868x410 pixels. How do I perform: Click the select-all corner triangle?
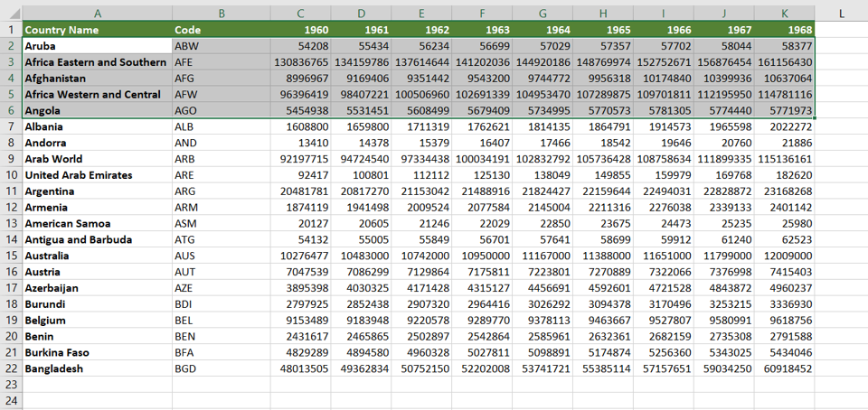[11, 14]
